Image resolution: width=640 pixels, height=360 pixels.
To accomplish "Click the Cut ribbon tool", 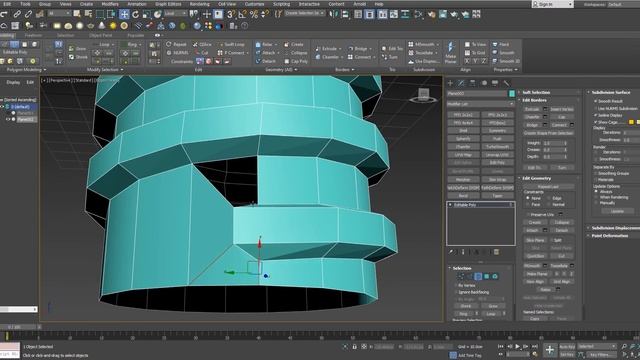I will point(202,53).
